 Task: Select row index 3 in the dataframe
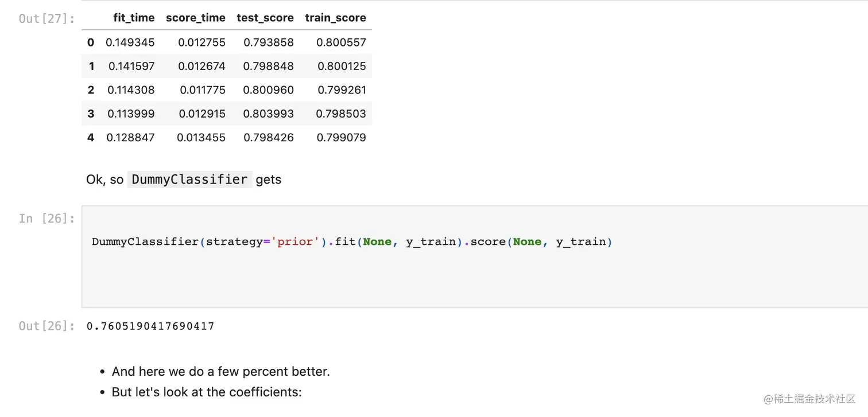point(91,114)
